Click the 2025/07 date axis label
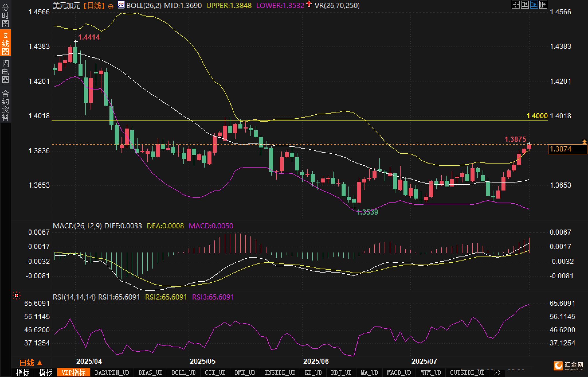 [424, 361]
